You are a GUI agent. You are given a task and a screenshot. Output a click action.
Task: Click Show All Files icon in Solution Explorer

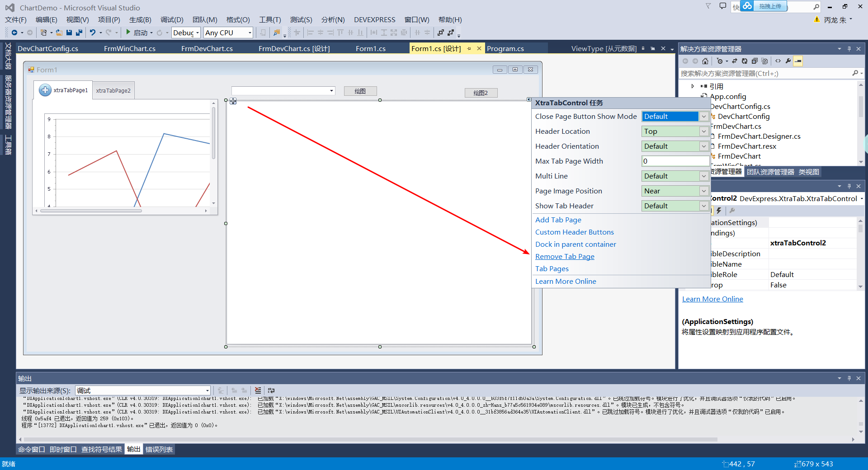click(x=764, y=61)
